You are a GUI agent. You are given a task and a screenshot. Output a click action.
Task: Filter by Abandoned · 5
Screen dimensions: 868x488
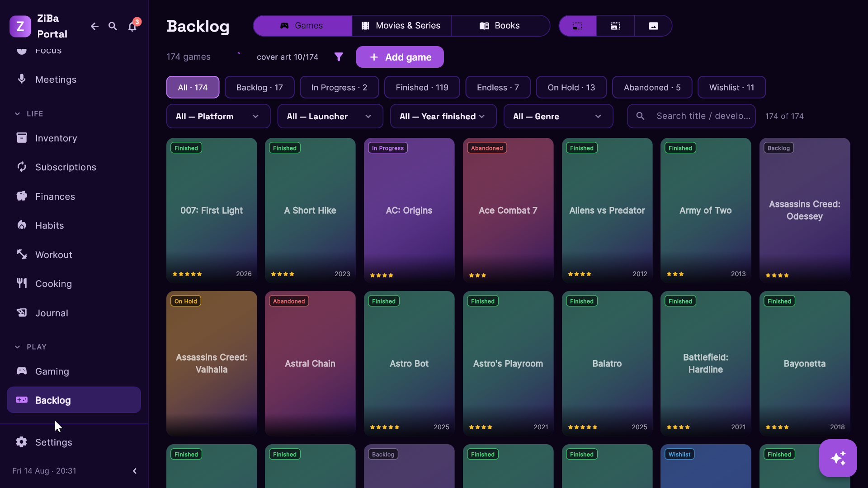coord(652,87)
